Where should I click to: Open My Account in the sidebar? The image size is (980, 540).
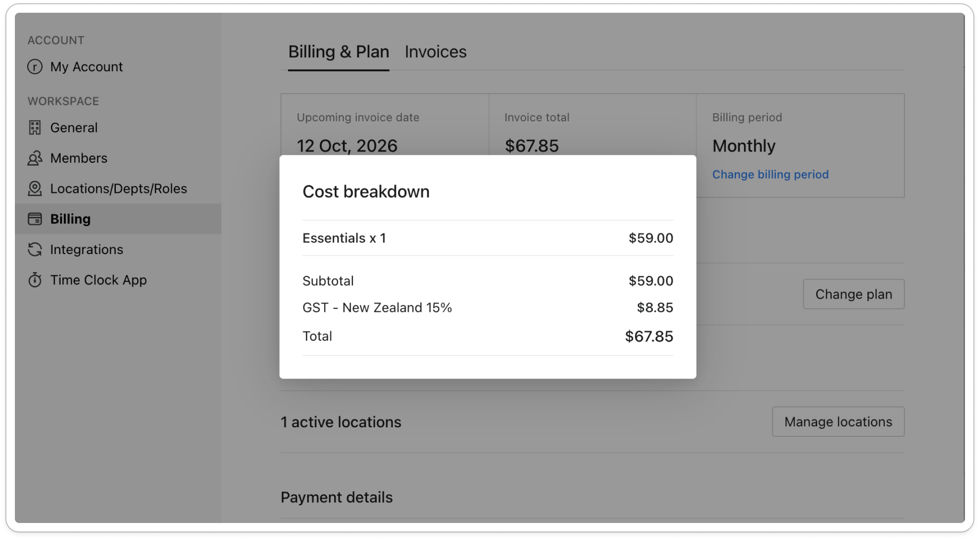pos(118,67)
